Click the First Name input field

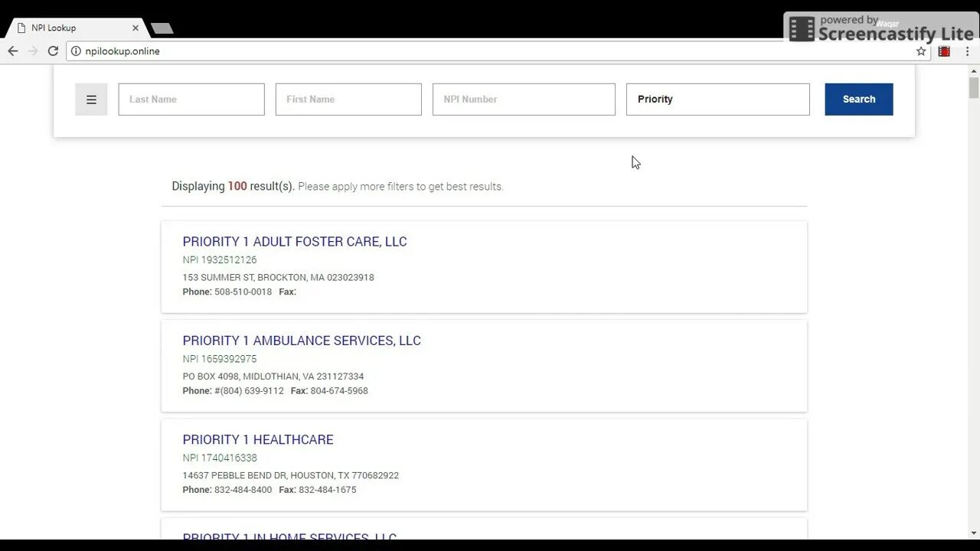(348, 99)
